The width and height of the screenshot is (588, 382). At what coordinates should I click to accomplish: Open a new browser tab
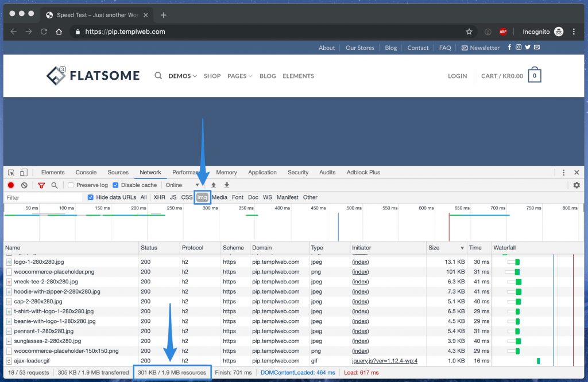tap(164, 15)
